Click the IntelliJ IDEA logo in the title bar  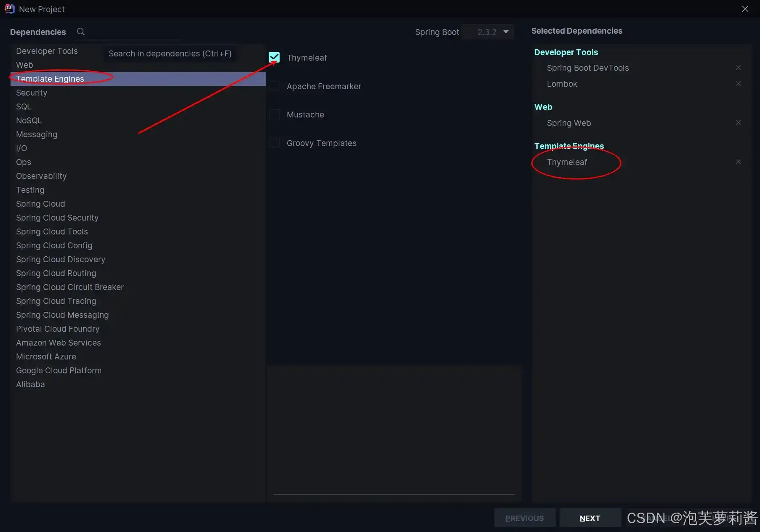(9, 9)
